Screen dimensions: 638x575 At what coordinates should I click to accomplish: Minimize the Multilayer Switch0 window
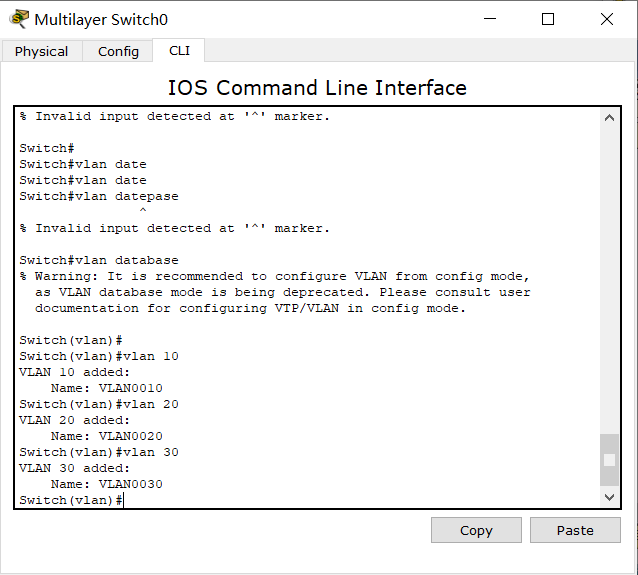490,19
